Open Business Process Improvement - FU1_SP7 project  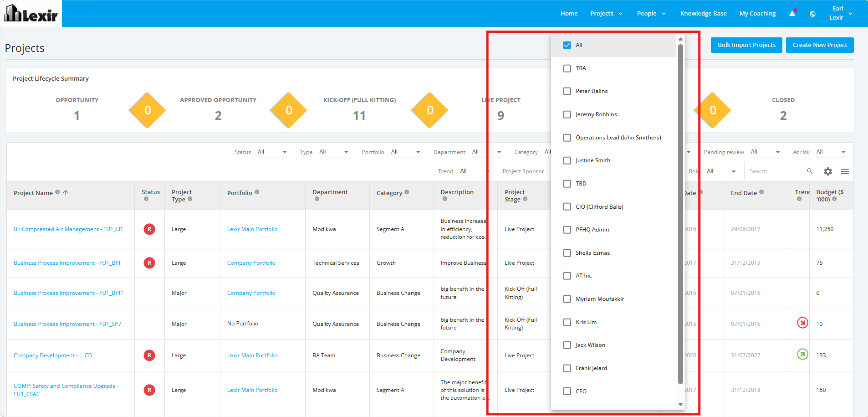coord(67,324)
